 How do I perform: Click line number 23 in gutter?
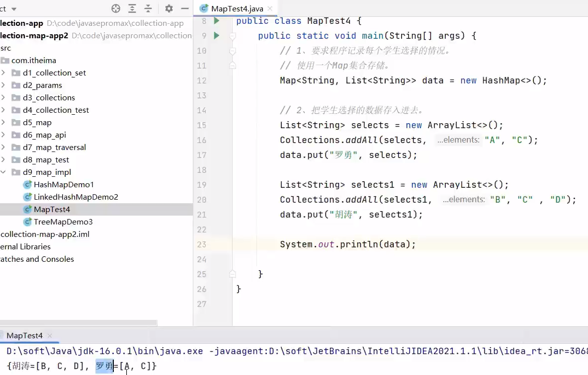coord(201,245)
